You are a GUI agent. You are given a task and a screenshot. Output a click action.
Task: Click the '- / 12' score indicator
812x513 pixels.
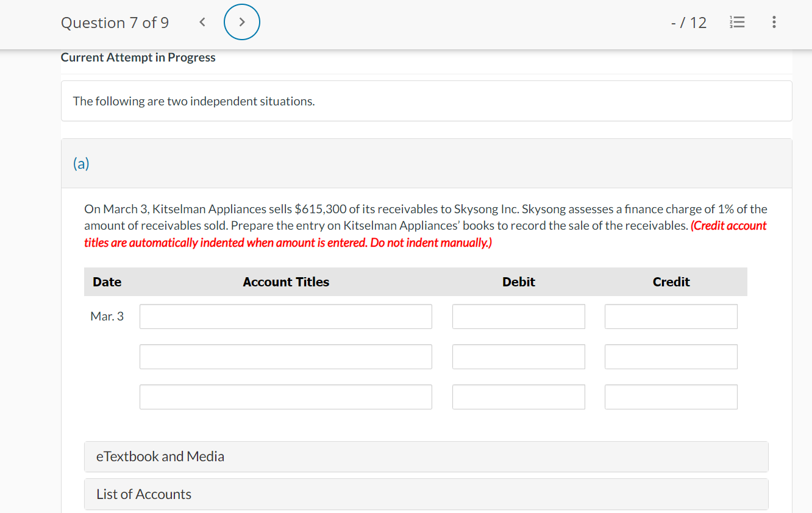click(x=689, y=23)
